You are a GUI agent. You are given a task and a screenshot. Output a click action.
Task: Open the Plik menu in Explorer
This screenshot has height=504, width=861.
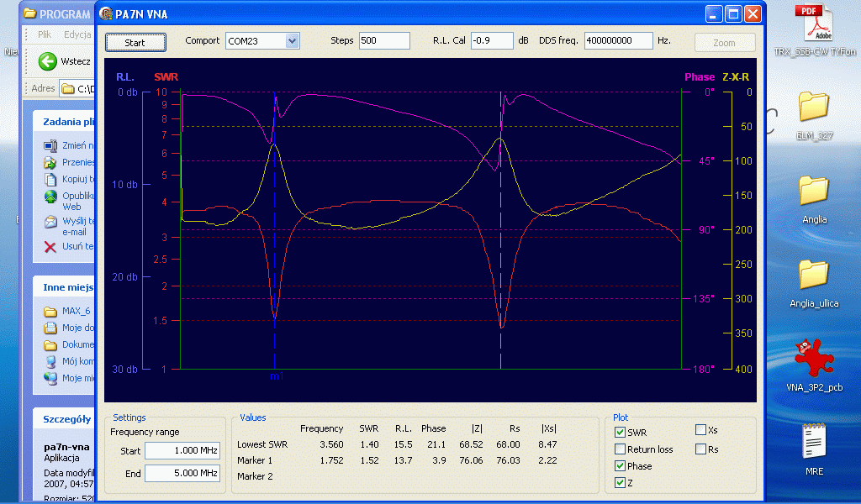[x=45, y=34]
